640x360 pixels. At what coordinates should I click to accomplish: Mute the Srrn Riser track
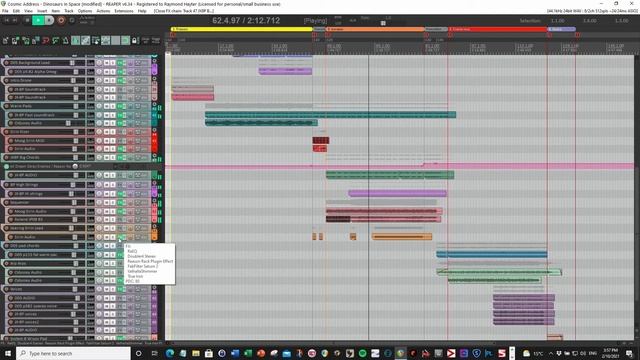click(107, 132)
